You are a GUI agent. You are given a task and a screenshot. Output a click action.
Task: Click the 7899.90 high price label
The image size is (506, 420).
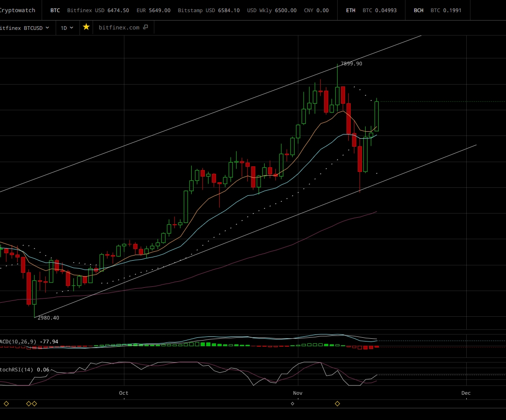[351, 64]
